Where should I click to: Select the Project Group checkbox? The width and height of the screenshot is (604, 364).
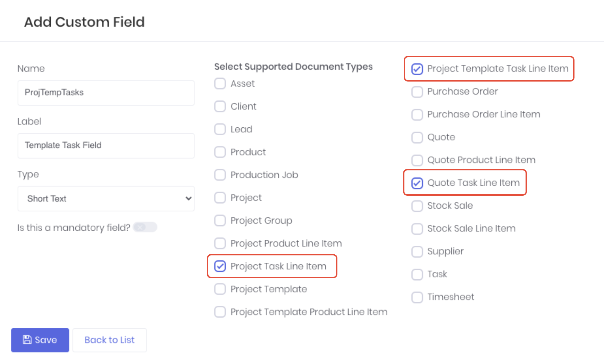point(220,221)
